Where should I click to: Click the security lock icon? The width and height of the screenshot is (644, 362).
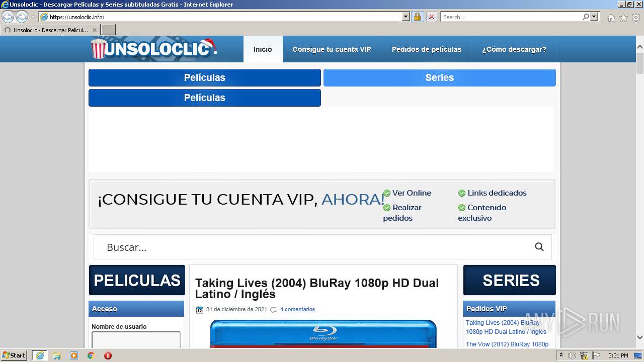(x=417, y=17)
